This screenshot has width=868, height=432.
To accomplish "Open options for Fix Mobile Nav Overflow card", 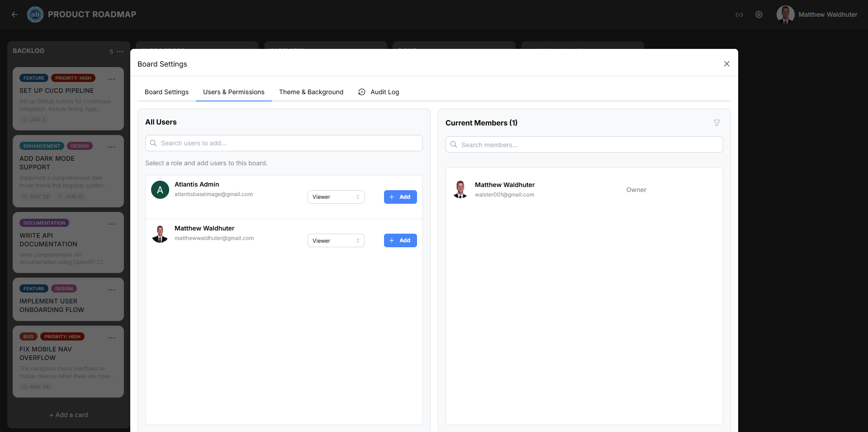I will pos(112,338).
